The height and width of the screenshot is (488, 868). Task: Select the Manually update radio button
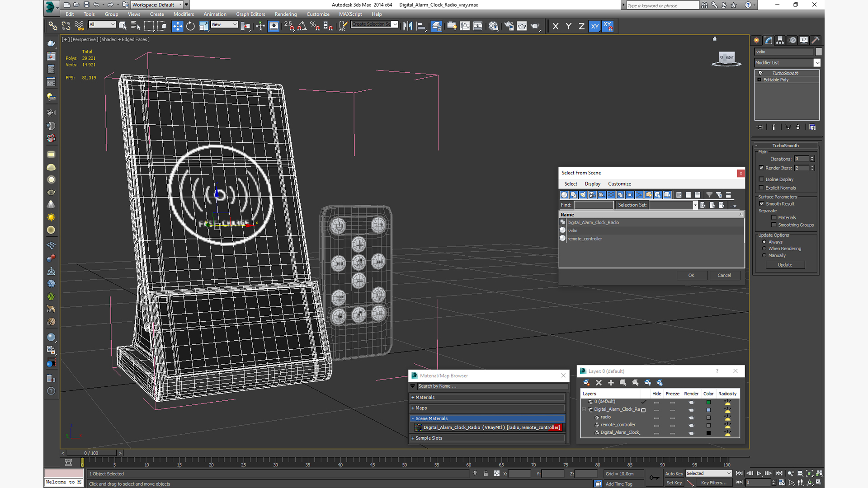(764, 255)
